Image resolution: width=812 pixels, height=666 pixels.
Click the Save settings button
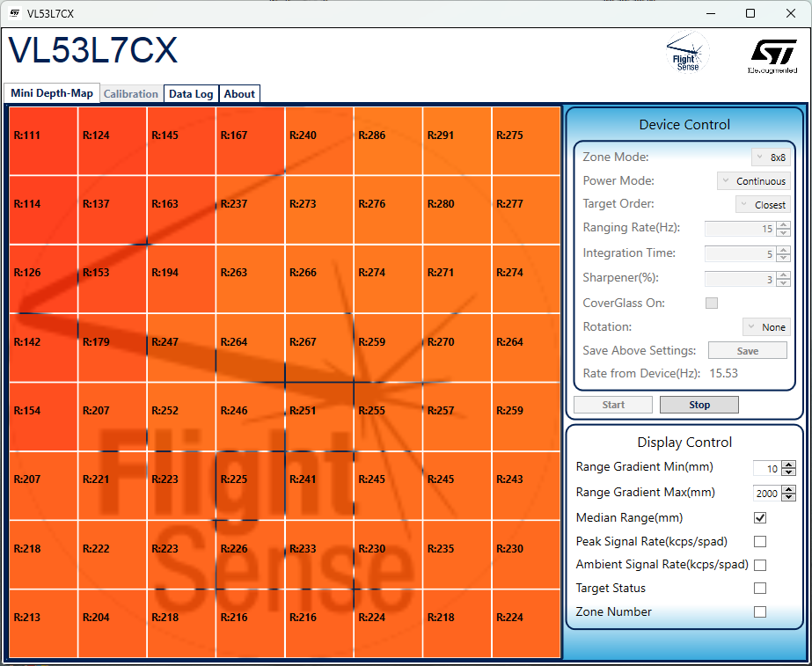[x=747, y=350]
